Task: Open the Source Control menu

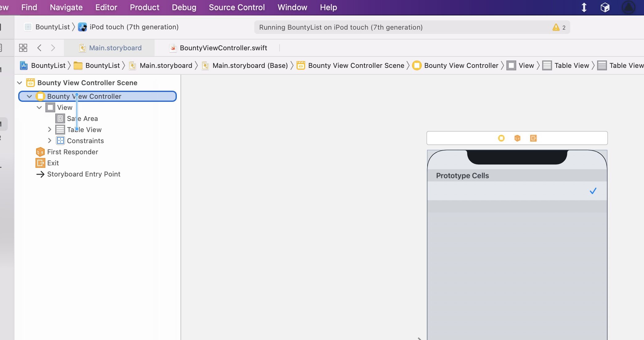Action: [237, 7]
